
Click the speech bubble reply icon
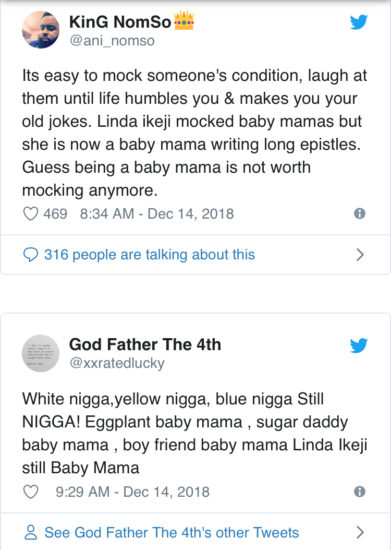click(x=31, y=255)
